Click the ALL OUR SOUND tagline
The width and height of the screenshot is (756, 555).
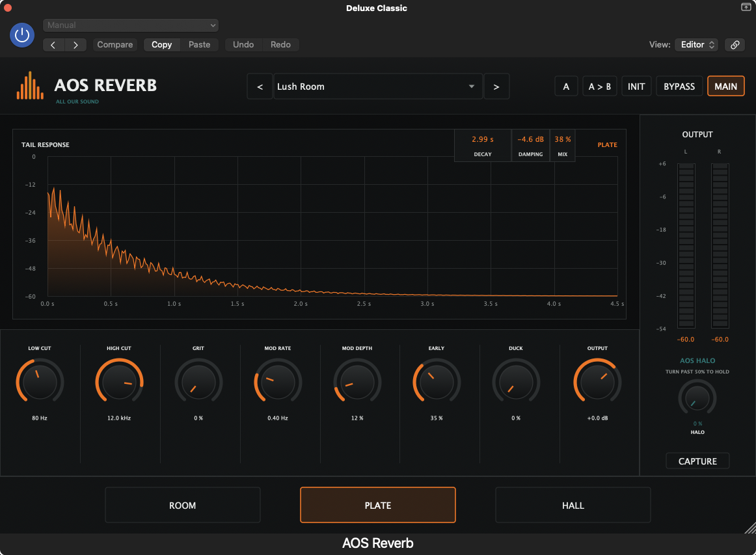77,102
